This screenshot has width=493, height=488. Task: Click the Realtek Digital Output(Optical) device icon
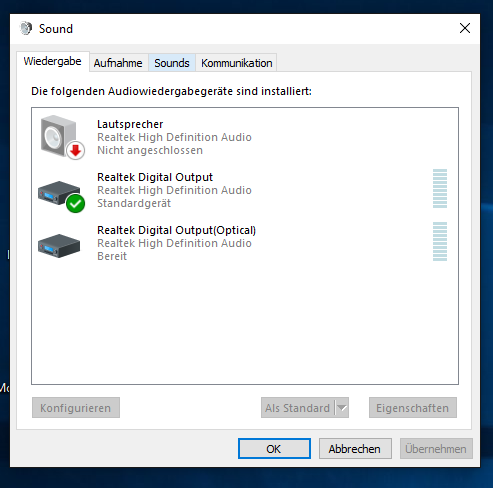[59, 246]
